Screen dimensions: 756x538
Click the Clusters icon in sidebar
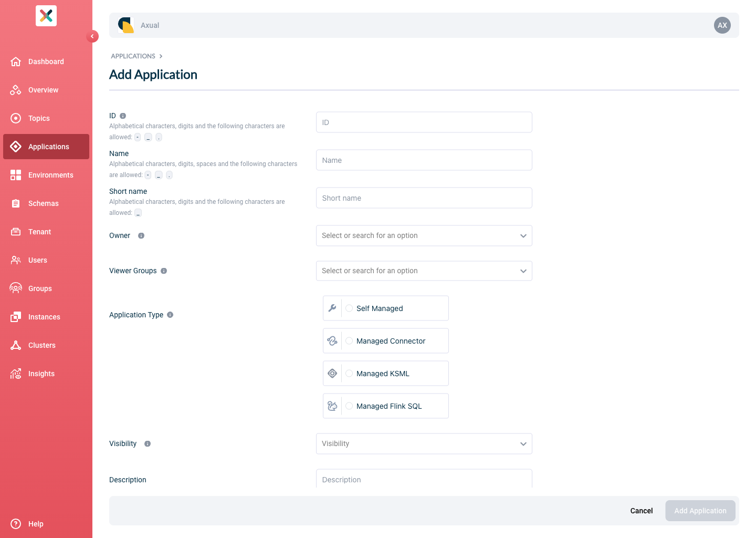[16, 345]
